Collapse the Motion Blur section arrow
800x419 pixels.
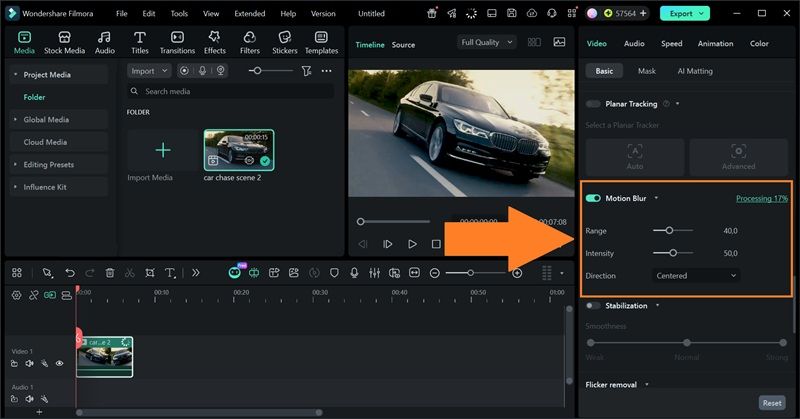tap(656, 198)
